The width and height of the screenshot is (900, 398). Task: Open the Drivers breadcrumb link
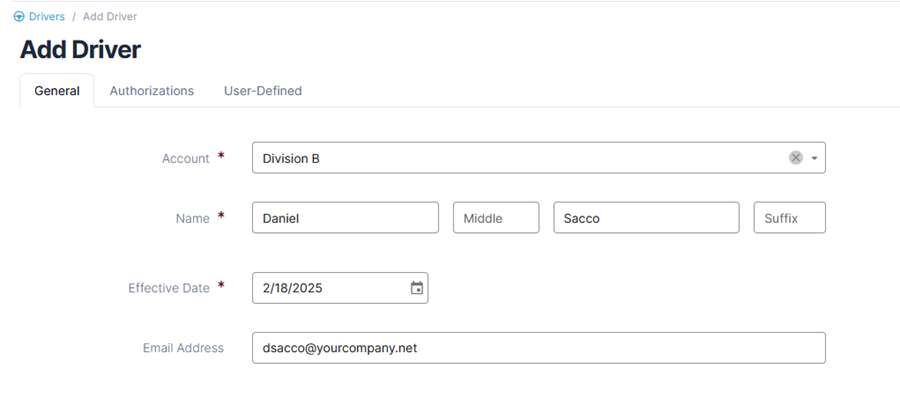pyautogui.click(x=46, y=17)
